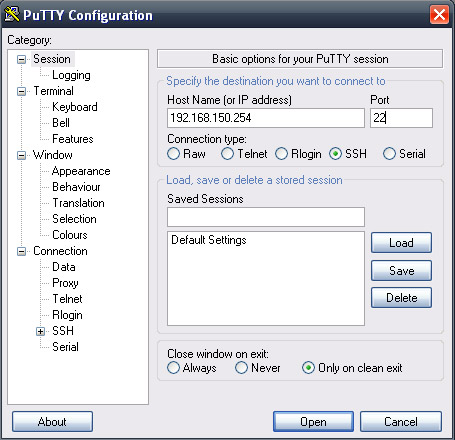The image size is (455, 440).
Task: Expand the SSH tree node
Action: pyautogui.click(x=40, y=331)
